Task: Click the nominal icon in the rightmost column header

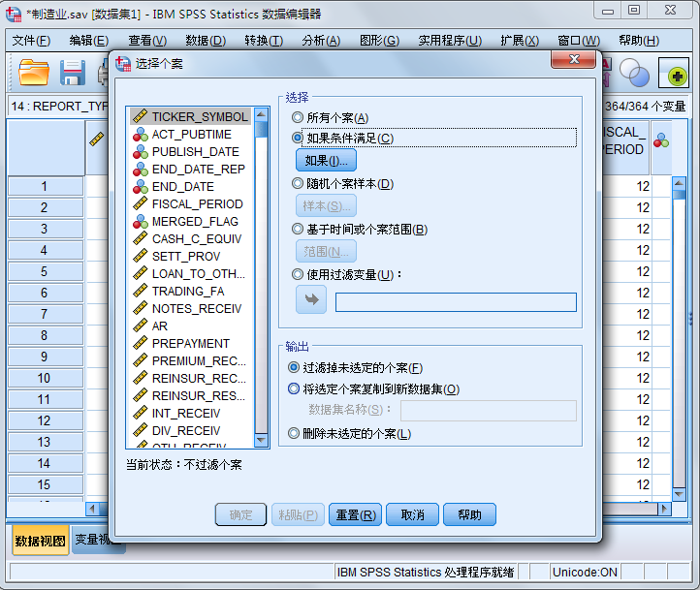Action: [x=661, y=140]
